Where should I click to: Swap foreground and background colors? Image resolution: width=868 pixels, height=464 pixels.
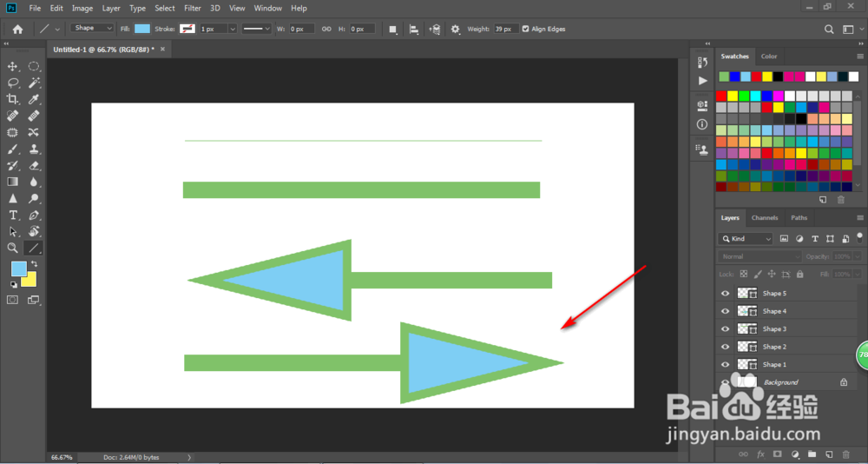tap(34, 264)
